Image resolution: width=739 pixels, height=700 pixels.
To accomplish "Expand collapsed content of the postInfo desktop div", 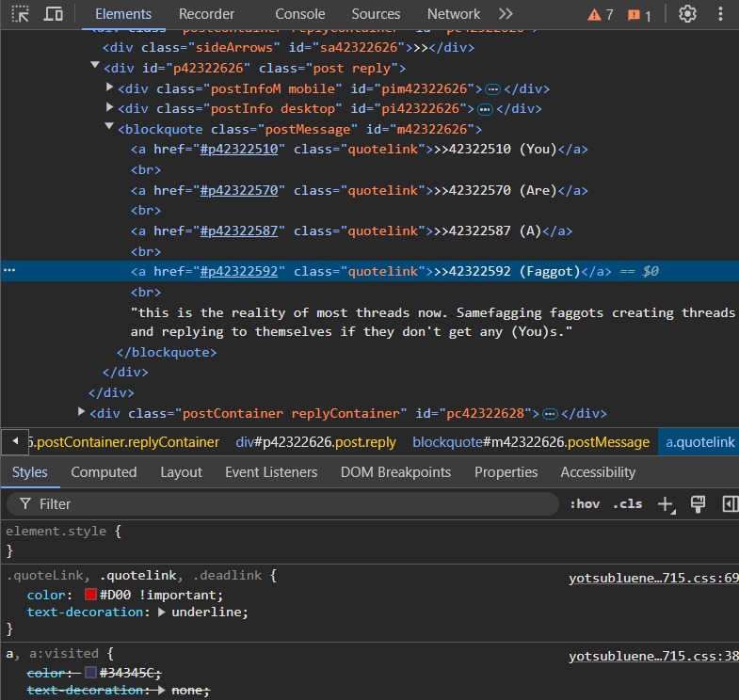I will 485,110.
